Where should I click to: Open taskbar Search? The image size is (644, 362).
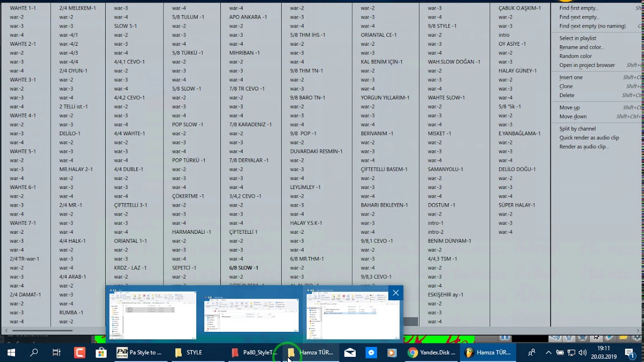pyautogui.click(x=34, y=352)
